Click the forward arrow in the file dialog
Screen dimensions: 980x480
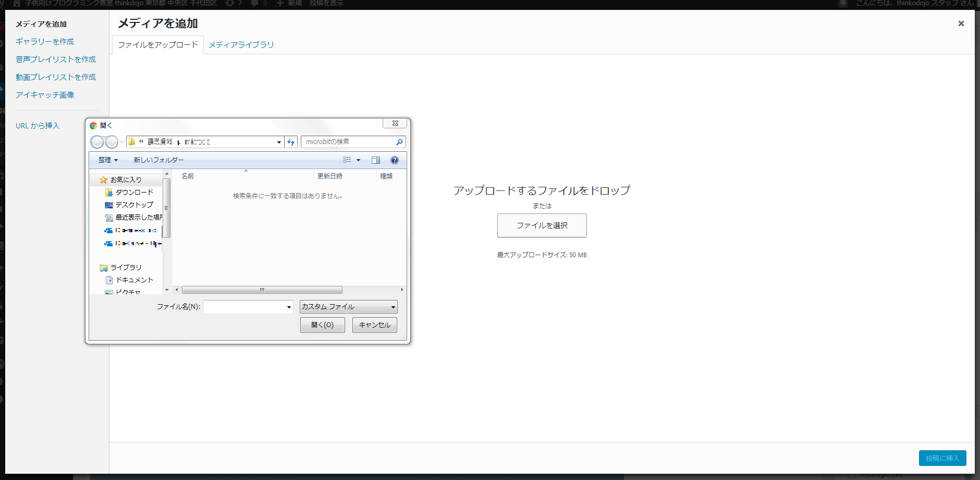click(112, 142)
